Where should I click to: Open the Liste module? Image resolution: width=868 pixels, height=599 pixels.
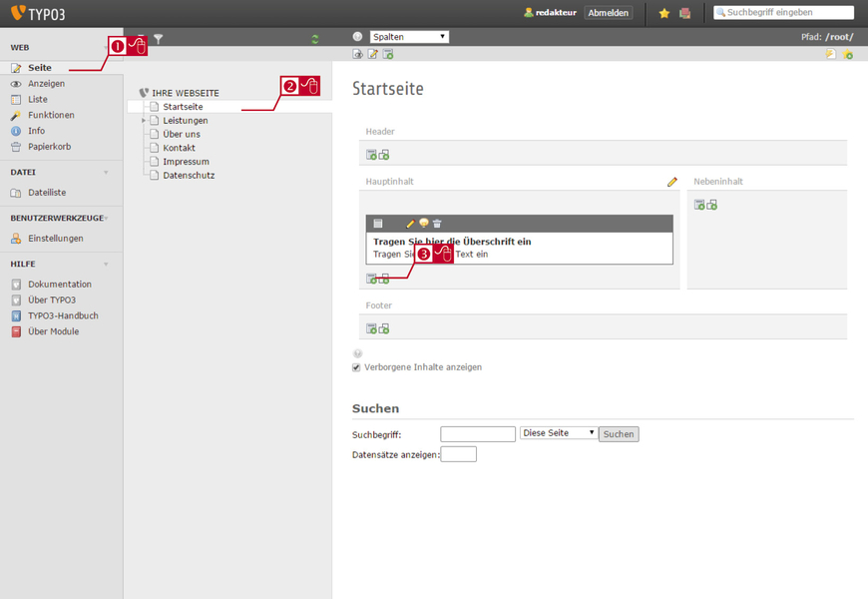pyautogui.click(x=38, y=99)
